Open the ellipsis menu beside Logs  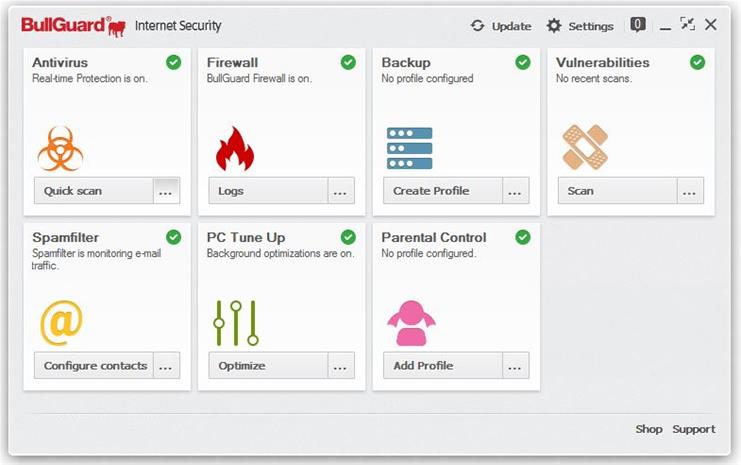[341, 191]
